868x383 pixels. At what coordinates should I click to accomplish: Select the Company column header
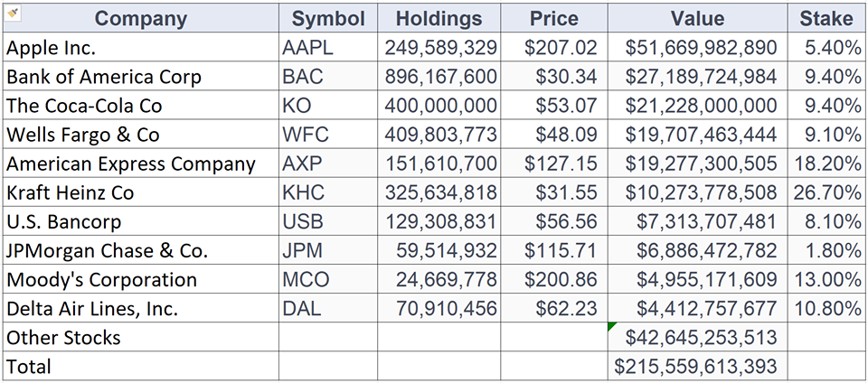140,18
